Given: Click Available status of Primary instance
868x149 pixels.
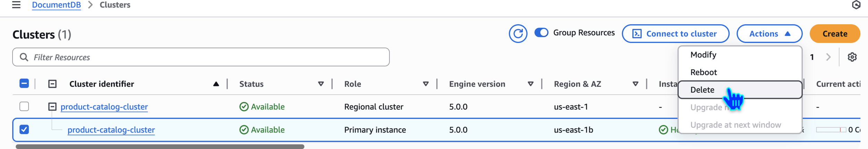Looking at the screenshot, I should pos(262,130).
